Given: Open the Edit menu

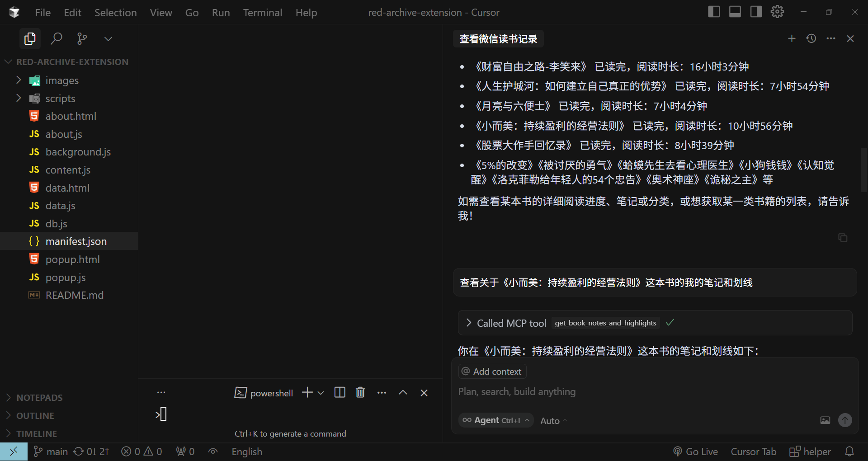Looking at the screenshot, I should point(72,13).
